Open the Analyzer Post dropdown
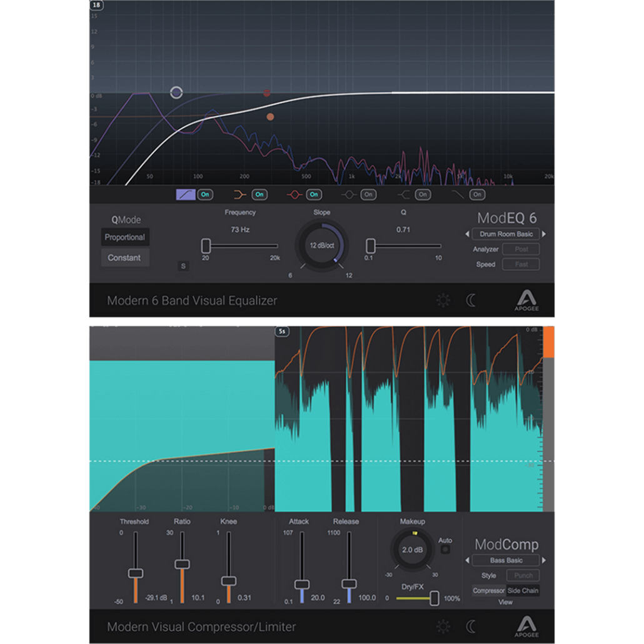 (521, 249)
